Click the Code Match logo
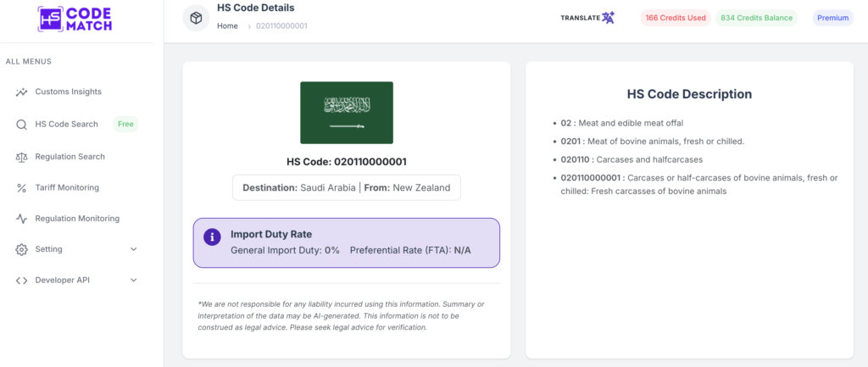Viewport: 868px width, 367px height. pos(75,19)
